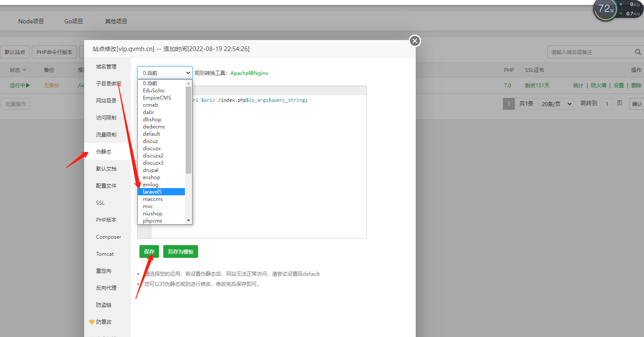
Task: Open the 0.当前 rewrite template dropdown
Action: tap(165, 73)
